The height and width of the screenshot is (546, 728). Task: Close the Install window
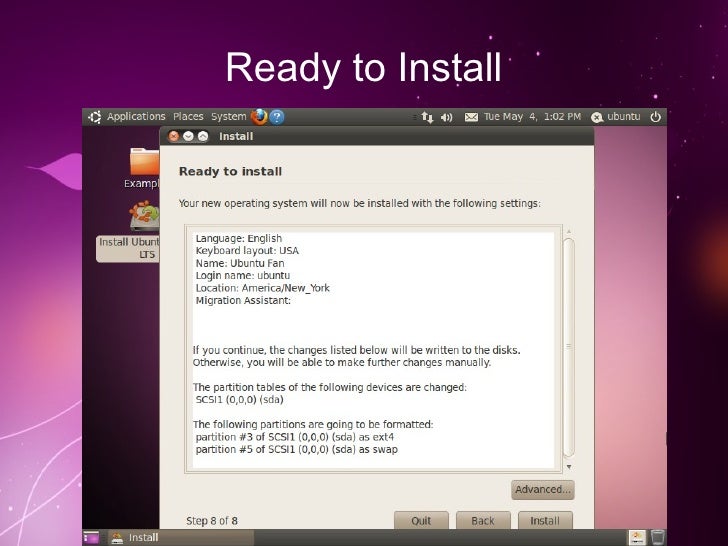pyautogui.click(x=174, y=136)
